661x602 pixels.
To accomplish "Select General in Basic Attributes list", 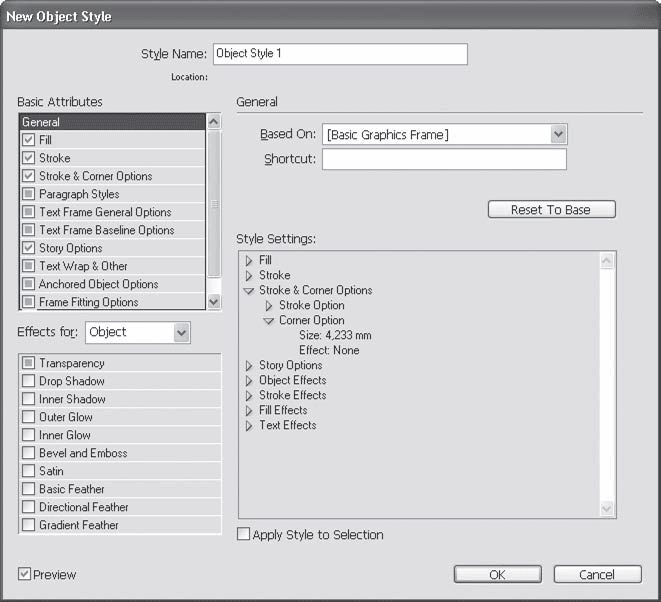I will coord(110,122).
